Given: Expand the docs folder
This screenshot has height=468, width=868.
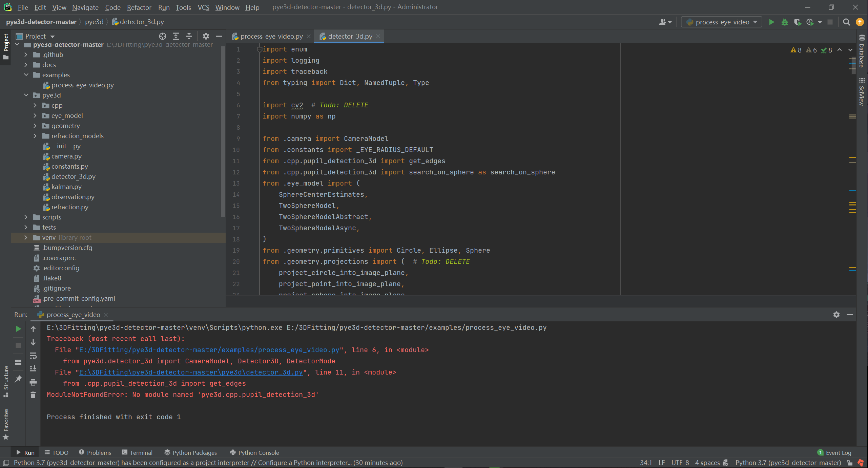Looking at the screenshot, I should pyautogui.click(x=26, y=65).
